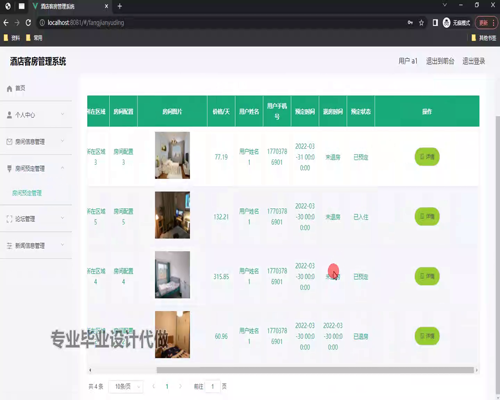500x400 pixels.
Task: Open the 常用 bookmarks folder
Action: pos(34,38)
